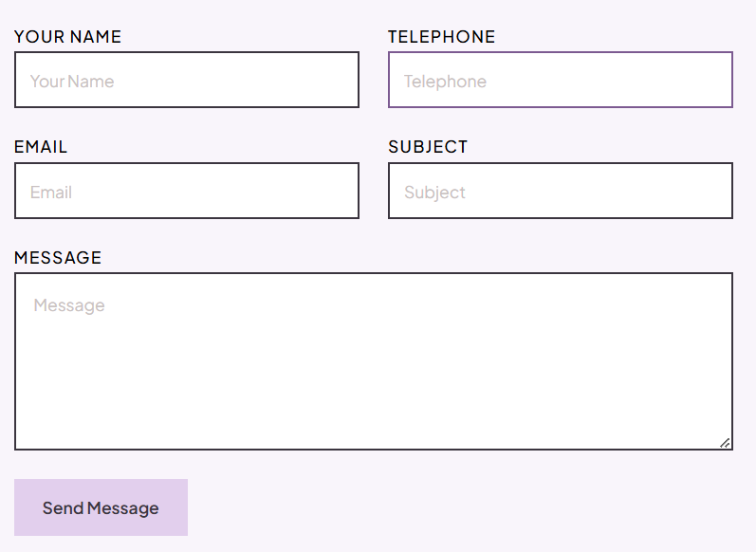The height and width of the screenshot is (552, 756).
Task: Click the 'Email' placeholder text
Action: click(x=51, y=193)
